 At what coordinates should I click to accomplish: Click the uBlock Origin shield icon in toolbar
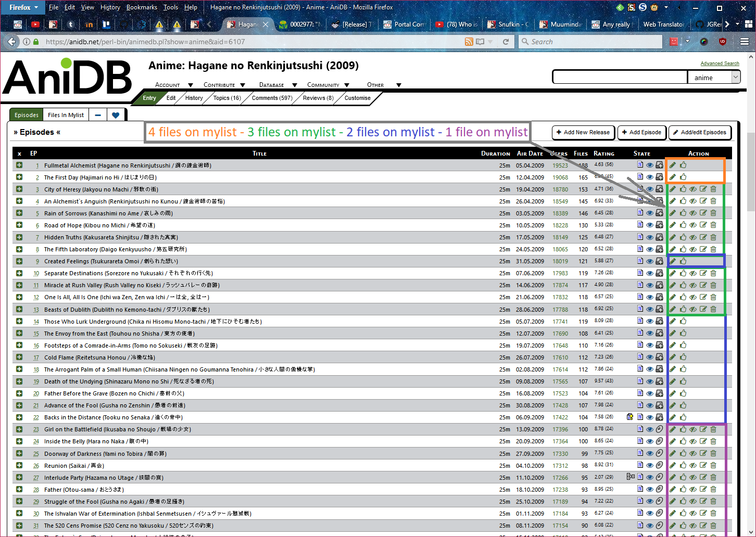723,42
